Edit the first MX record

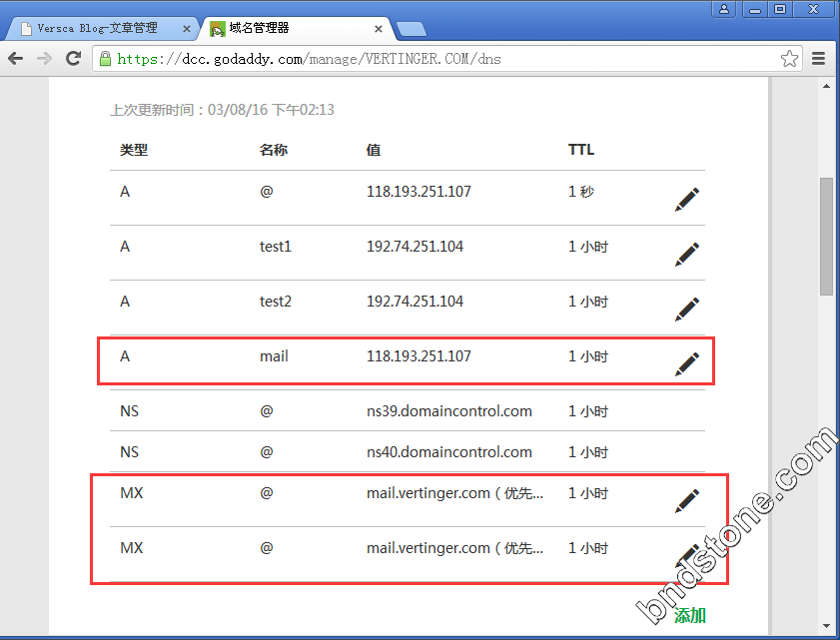[687, 501]
